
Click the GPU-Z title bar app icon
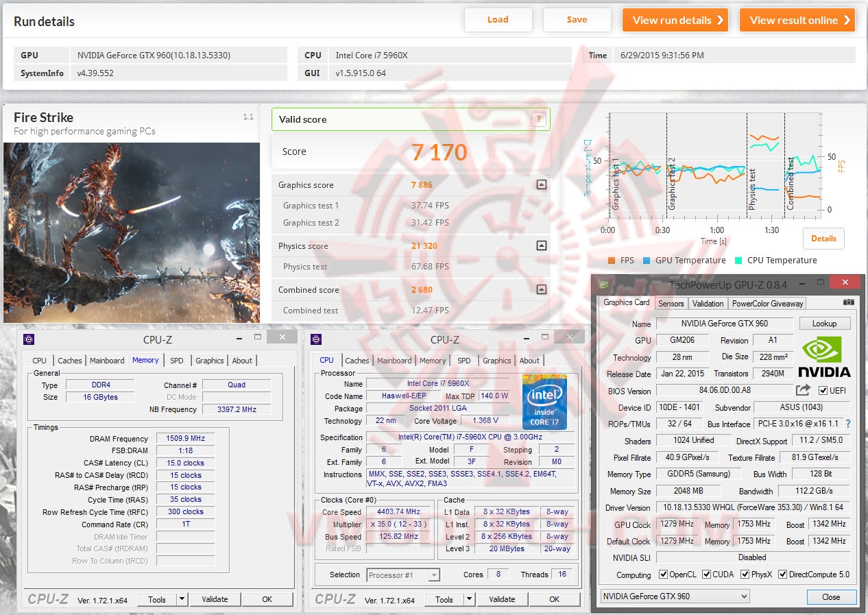pyautogui.click(x=603, y=285)
